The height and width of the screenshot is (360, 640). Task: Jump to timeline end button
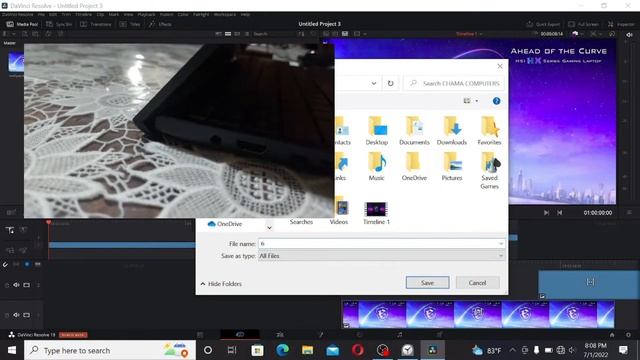tap(560, 213)
